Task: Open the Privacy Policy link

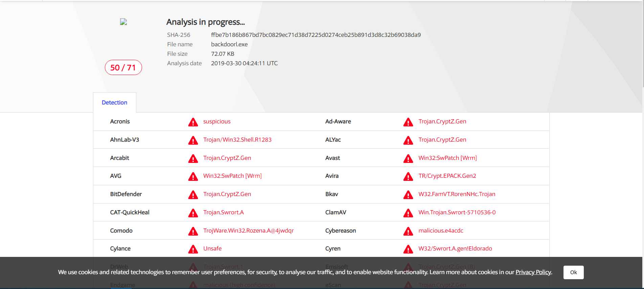Action: 533,272
